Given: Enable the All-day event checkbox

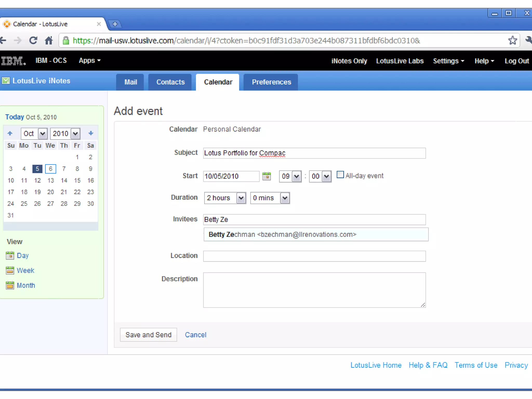Looking at the screenshot, I should pyautogui.click(x=340, y=175).
